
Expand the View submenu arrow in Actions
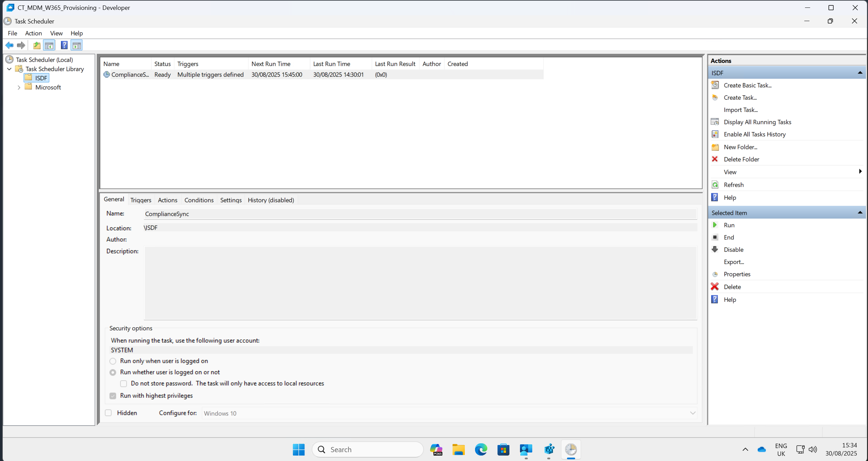pyautogui.click(x=860, y=171)
